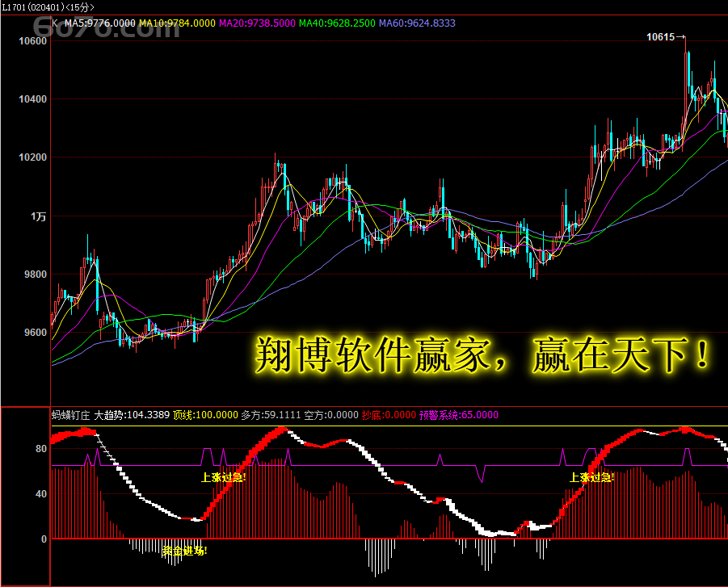Image resolution: width=728 pixels, height=587 pixels.
Task: Select the 空方:0.0000 value label
Action: click(331, 415)
